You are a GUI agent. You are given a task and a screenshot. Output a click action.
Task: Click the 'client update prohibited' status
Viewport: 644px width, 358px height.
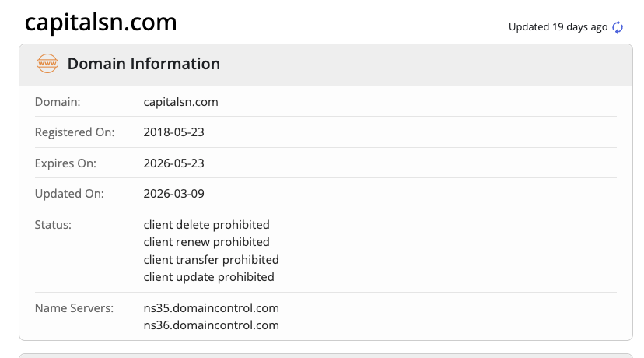click(x=209, y=276)
